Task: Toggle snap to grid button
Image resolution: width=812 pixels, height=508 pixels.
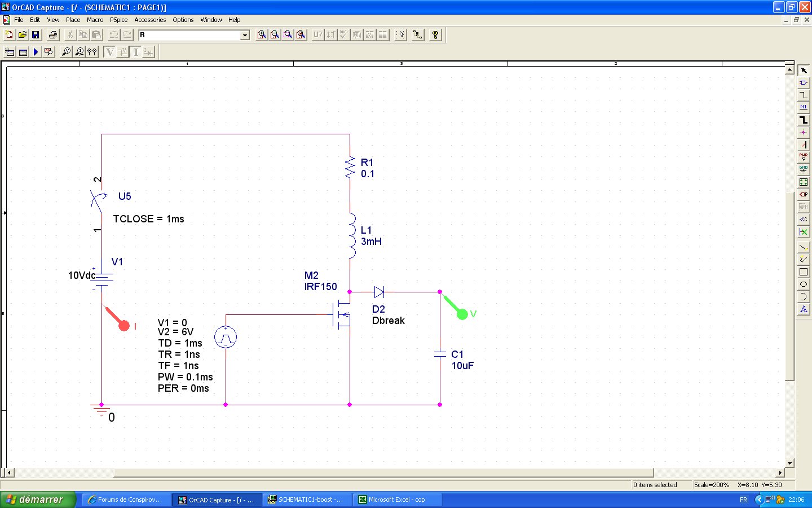Action: [x=400, y=35]
